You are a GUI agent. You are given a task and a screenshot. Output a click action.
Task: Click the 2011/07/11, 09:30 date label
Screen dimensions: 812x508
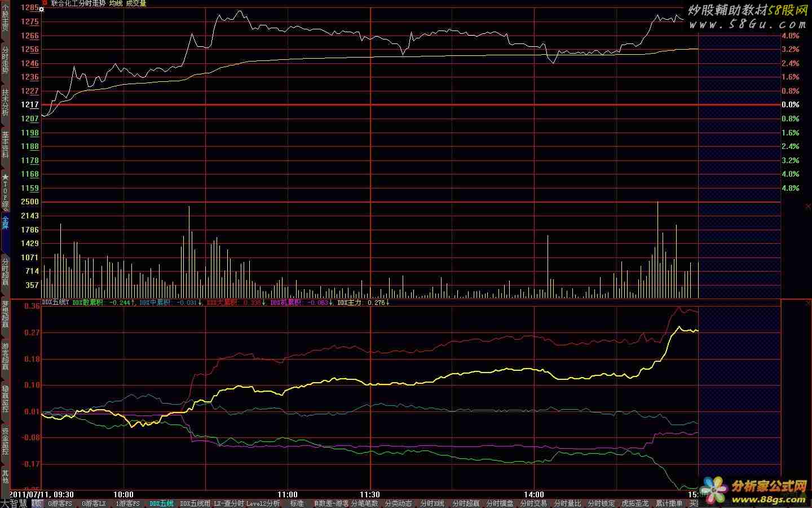click(x=42, y=494)
